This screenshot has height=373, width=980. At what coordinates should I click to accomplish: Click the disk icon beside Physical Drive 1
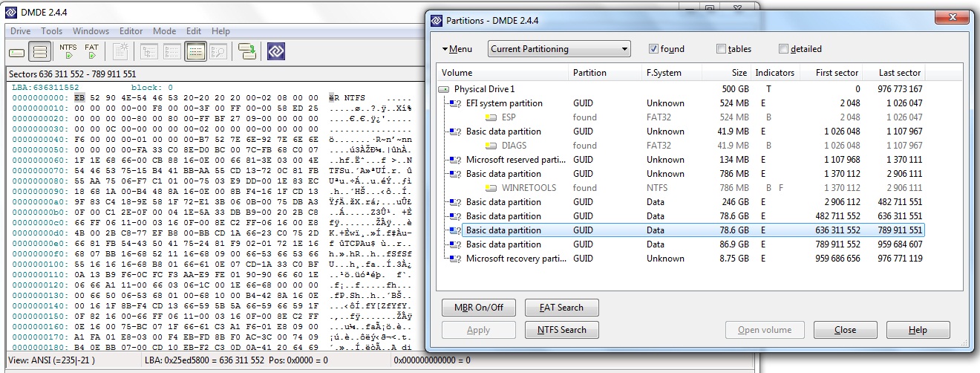(x=444, y=89)
